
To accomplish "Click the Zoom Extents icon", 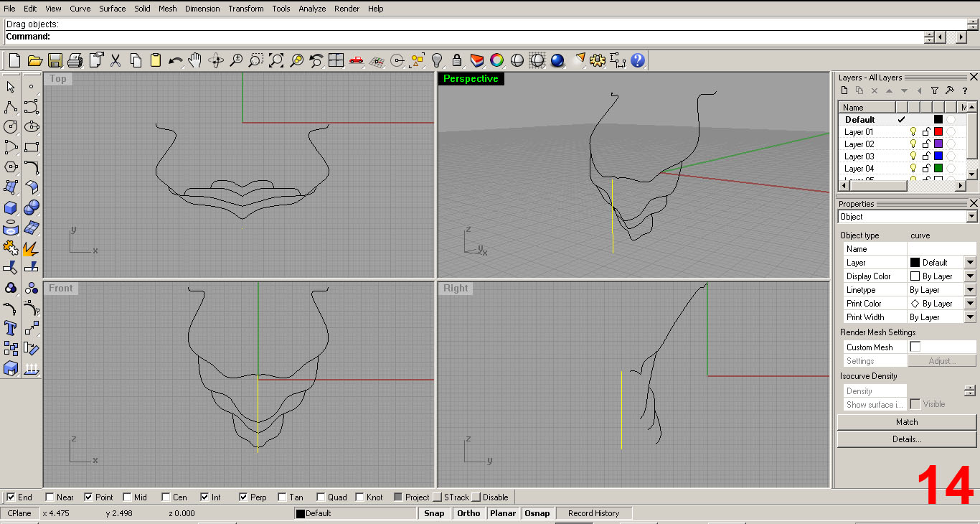I will pos(276,60).
